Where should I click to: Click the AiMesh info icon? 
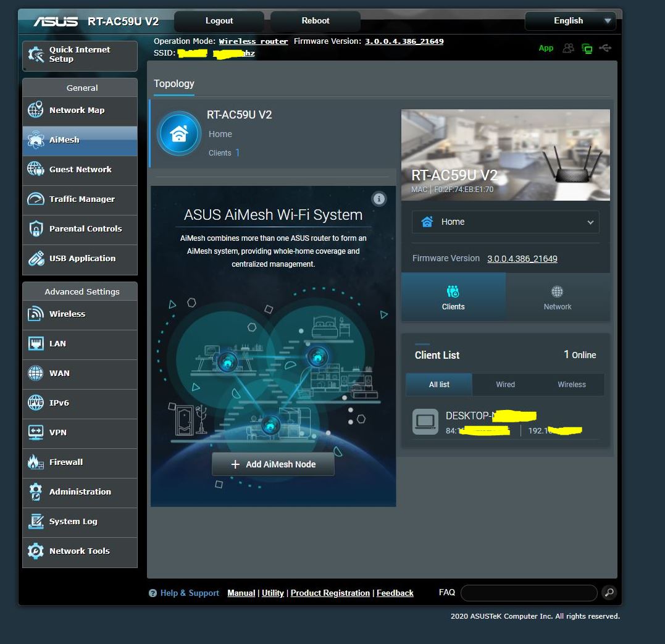379,199
